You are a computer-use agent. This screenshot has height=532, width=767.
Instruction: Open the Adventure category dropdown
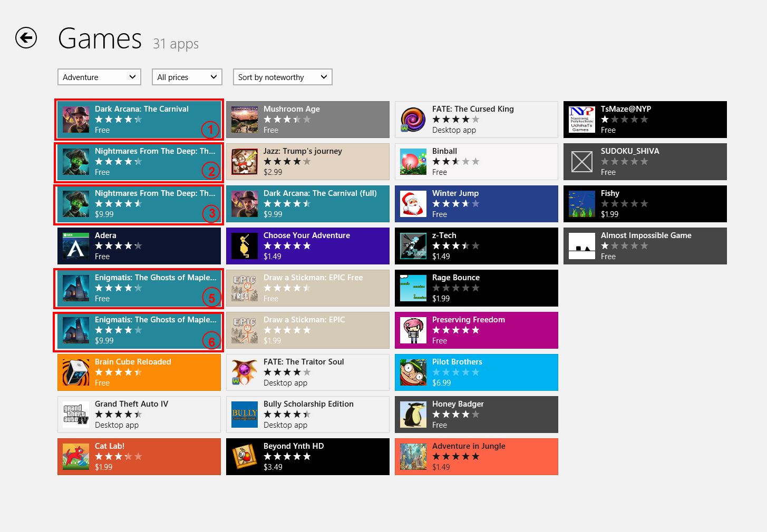(99, 77)
